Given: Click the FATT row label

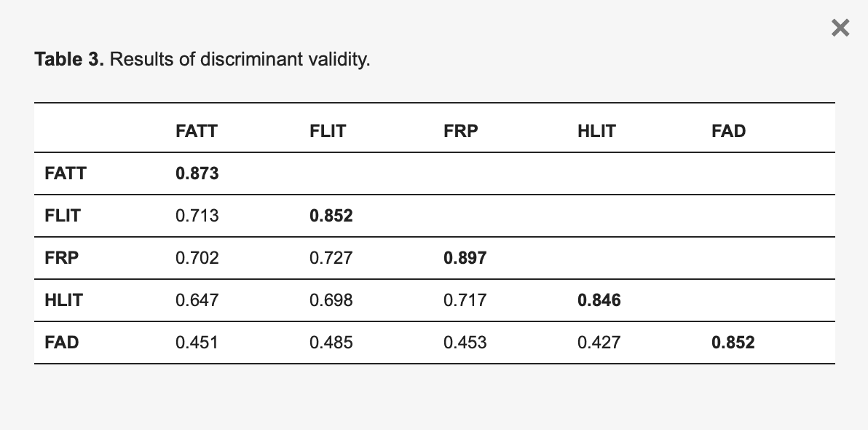Looking at the screenshot, I should [x=65, y=173].
